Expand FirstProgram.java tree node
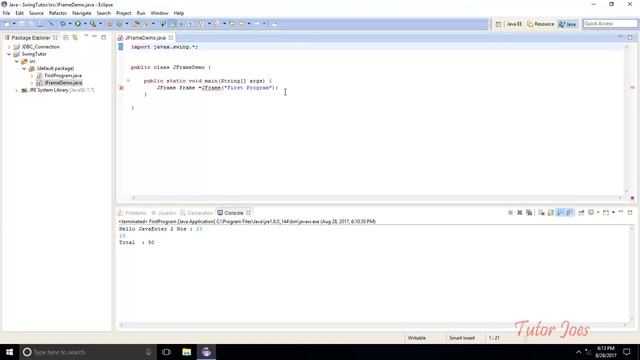 coord(32,76)
